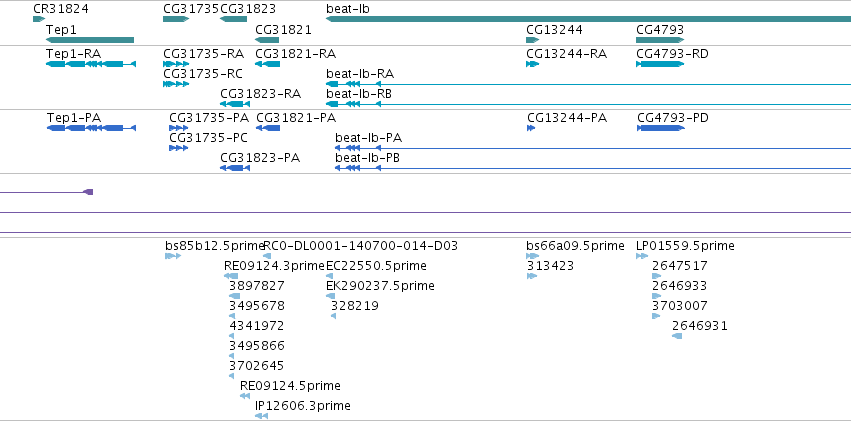851x421 pixels.
Task: Select the Tep1 gene bar
Action: (90, 40)
